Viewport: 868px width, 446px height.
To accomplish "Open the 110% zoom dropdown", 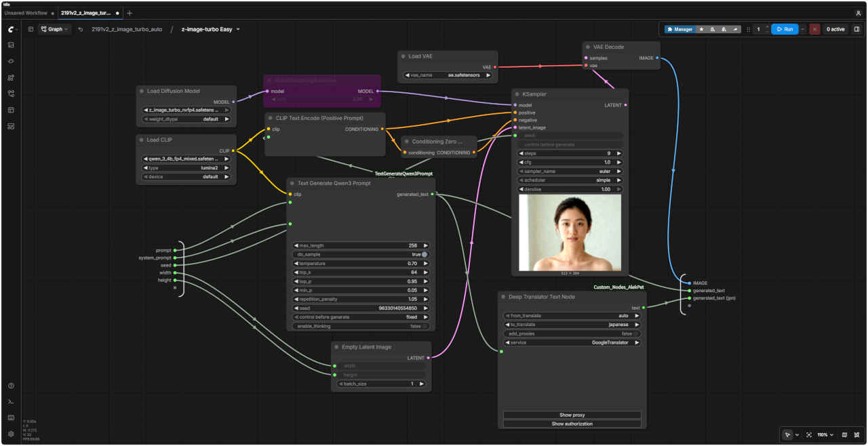I will pyautogui.click(x=826, y=434).
